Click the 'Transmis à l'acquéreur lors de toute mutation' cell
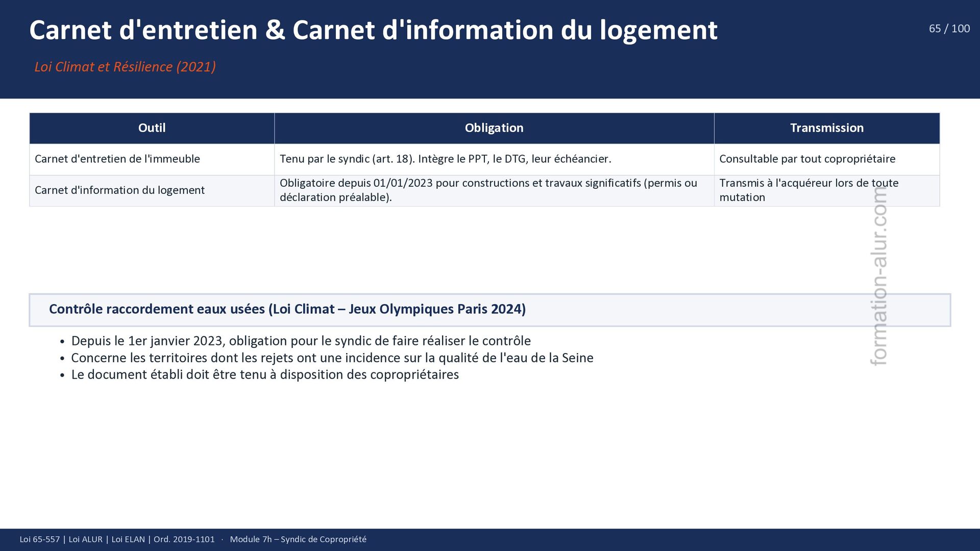The width and height of the screenshot is (980, 551). pos(808,190)
